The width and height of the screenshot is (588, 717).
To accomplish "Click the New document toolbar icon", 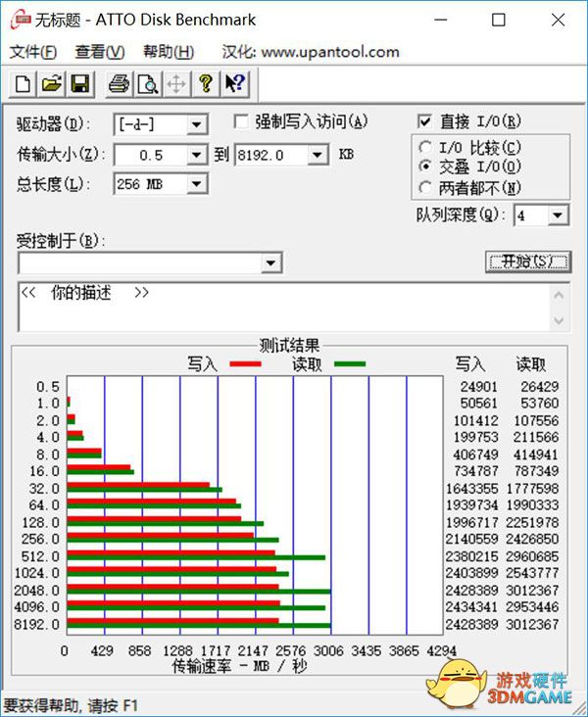I will point(23,83).
